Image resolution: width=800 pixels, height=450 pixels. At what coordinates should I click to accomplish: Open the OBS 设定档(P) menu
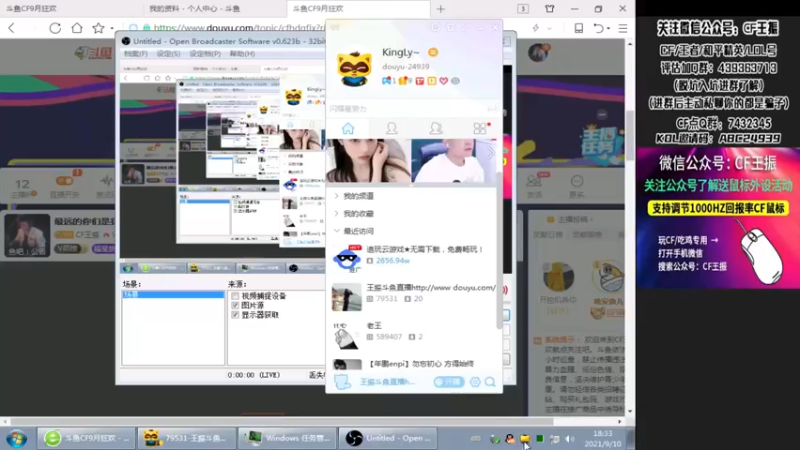pos(205,54)
